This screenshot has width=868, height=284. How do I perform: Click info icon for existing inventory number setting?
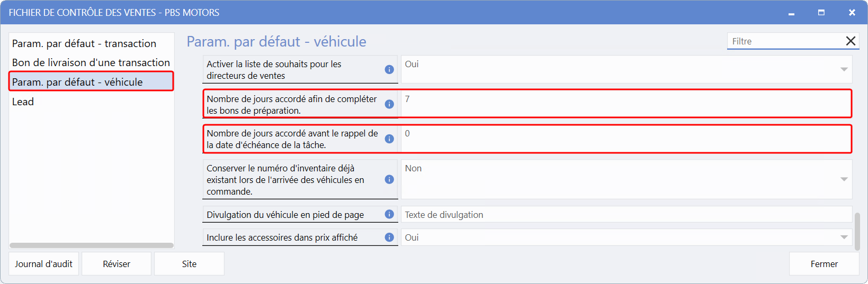tap(389, 179)
